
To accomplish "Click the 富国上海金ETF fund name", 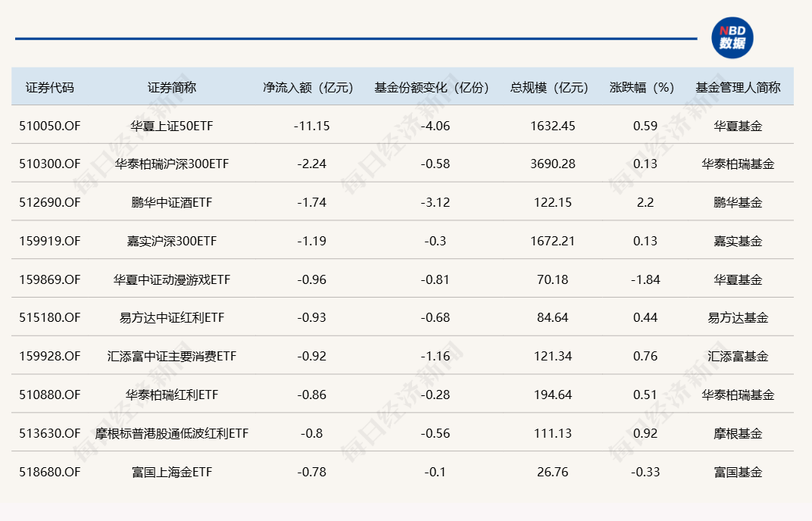I will 172,472.
